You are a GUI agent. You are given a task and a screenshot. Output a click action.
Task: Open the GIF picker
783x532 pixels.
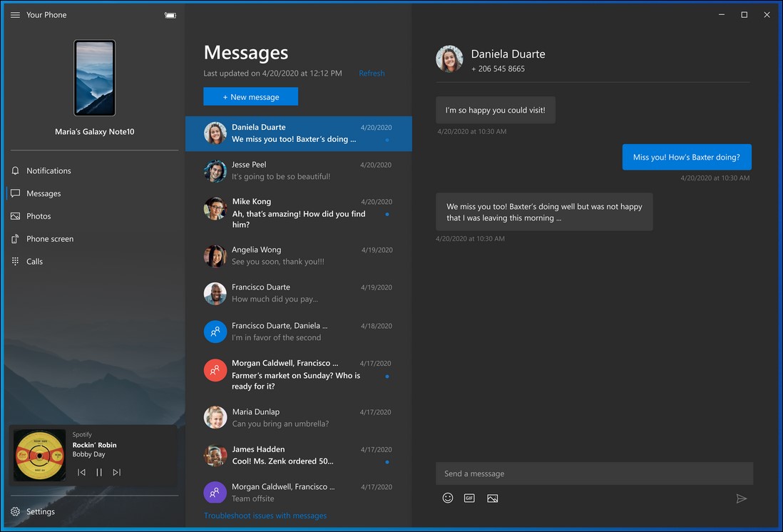coord(469,498)
